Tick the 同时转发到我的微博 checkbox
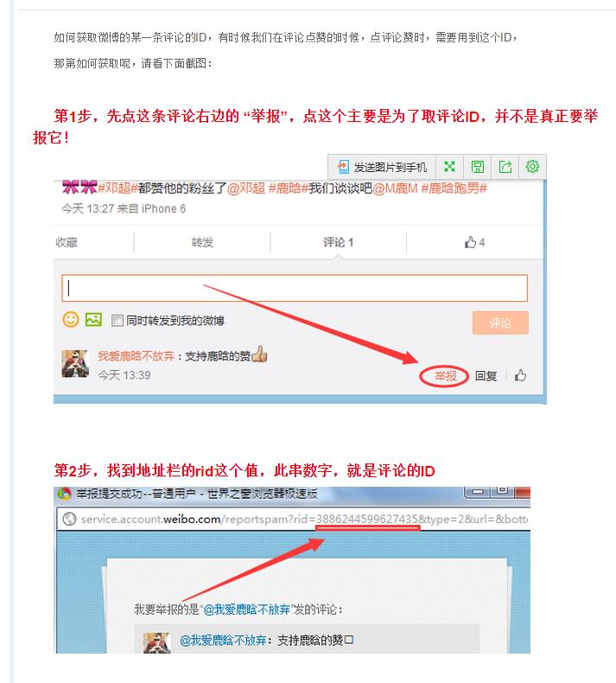 pos(117,321)
